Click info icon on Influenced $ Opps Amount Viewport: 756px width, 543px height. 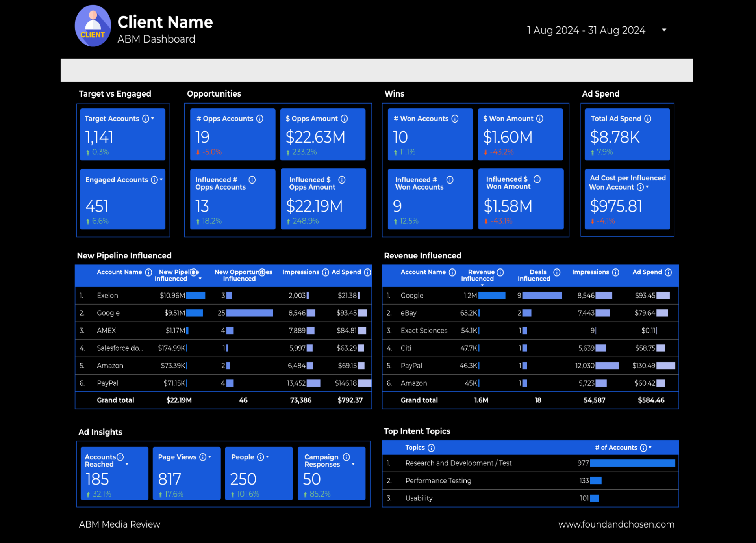click(342, 180)
